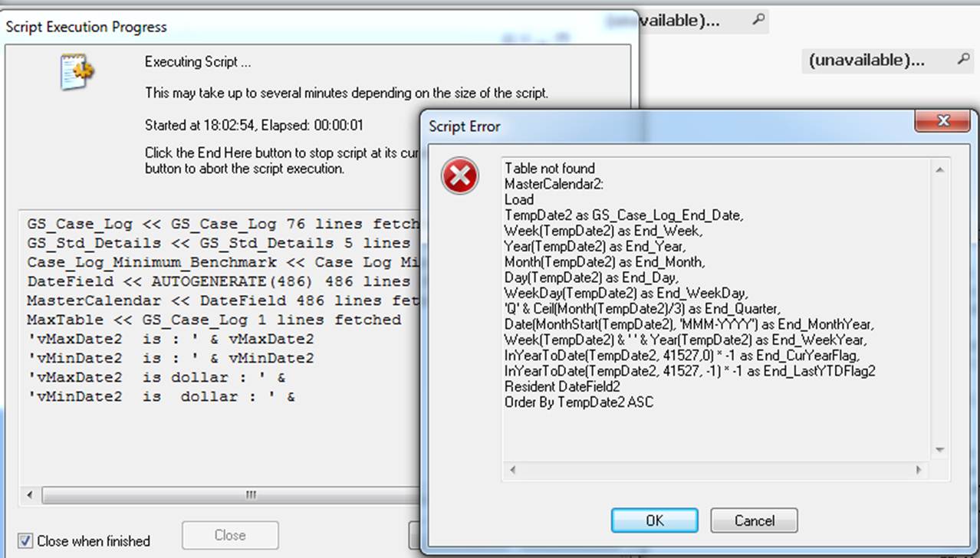
Task: Click the search magnifier beside the lower unavailable field
Action: pos(963,59)
